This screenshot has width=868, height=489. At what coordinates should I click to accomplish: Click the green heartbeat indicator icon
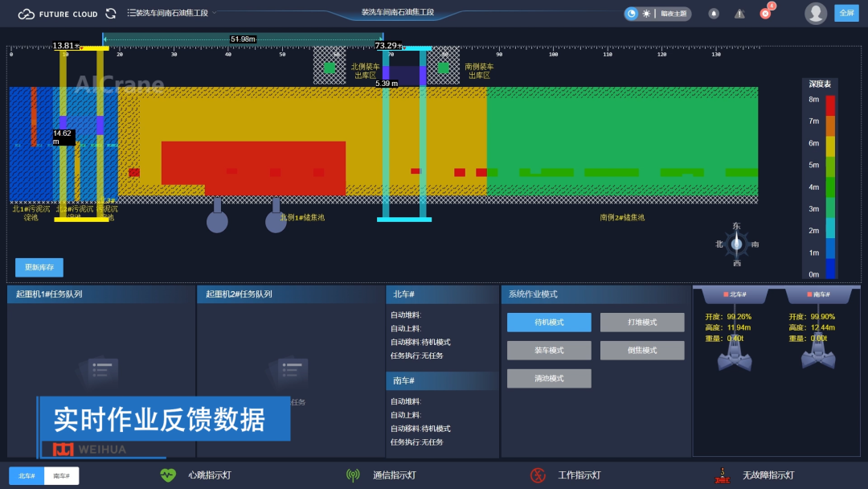167,475
